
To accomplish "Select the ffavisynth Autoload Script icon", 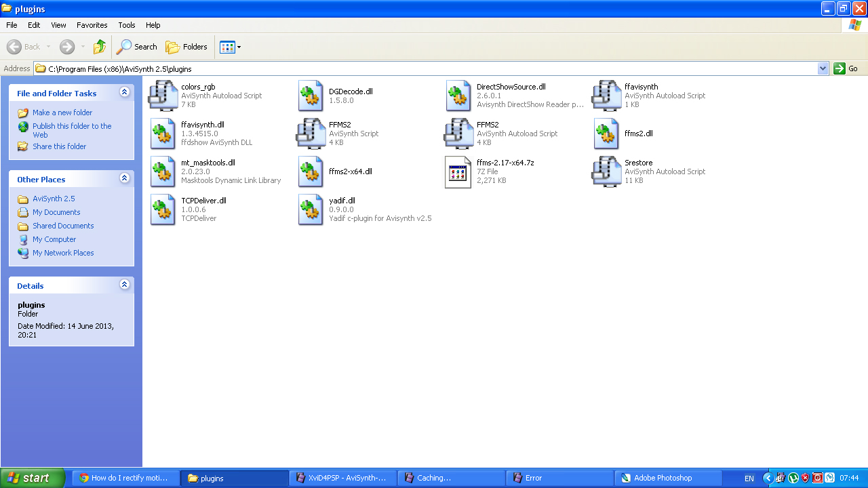I will tap(606, 96).
